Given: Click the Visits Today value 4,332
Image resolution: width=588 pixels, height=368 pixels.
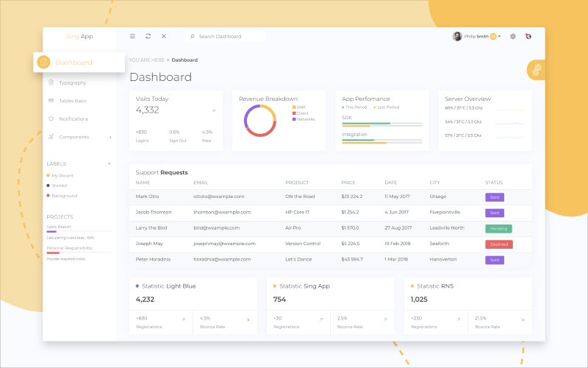Looking at the screenshot, I should (x=148, y=110).
